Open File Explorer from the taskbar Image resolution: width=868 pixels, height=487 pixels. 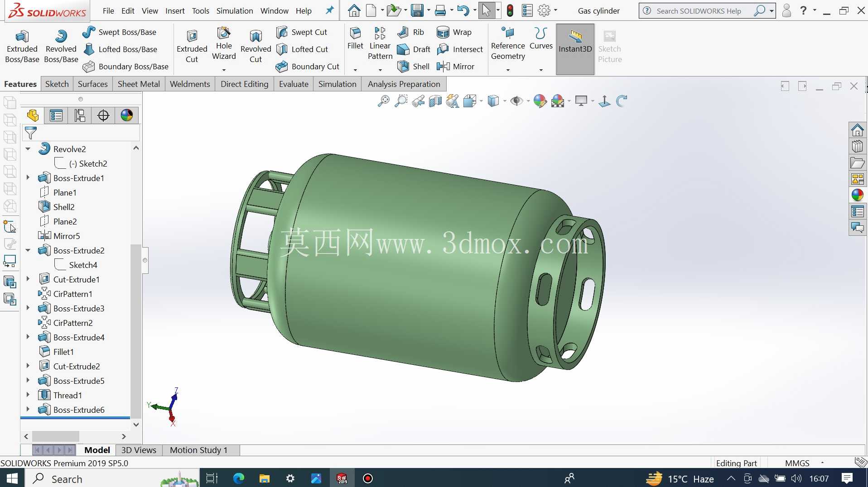(265, 478)
